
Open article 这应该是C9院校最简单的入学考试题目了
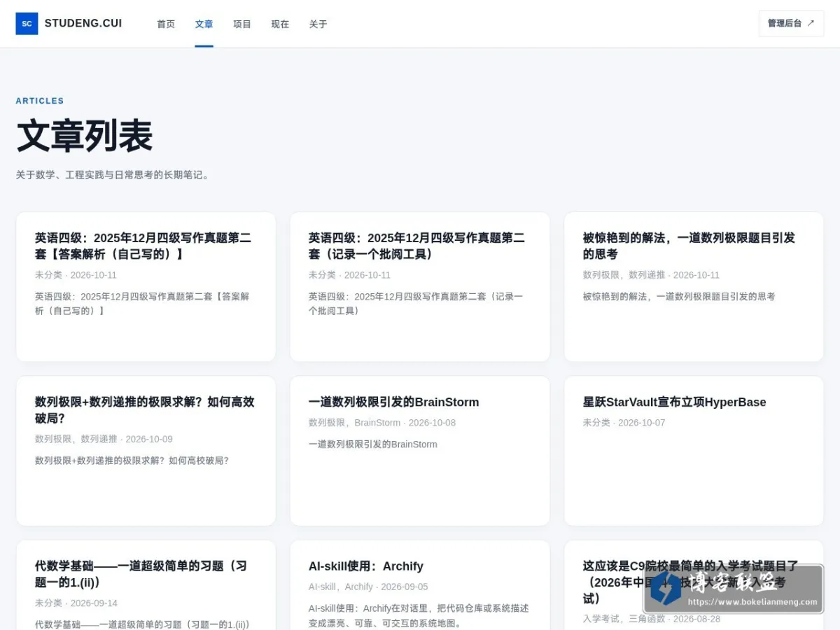[x=690, y=582]
